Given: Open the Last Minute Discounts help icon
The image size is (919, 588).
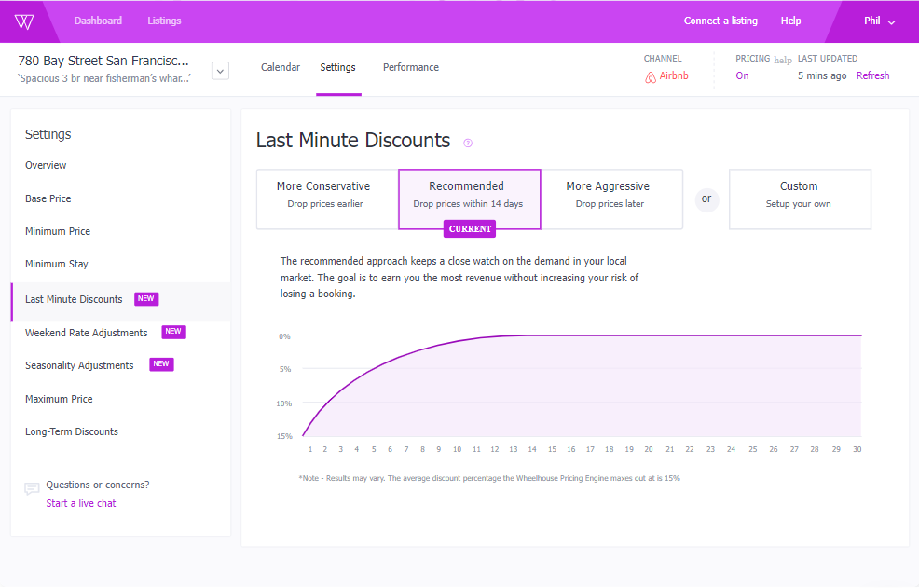Looking at the screenshot, I should [x=468, y=142].
